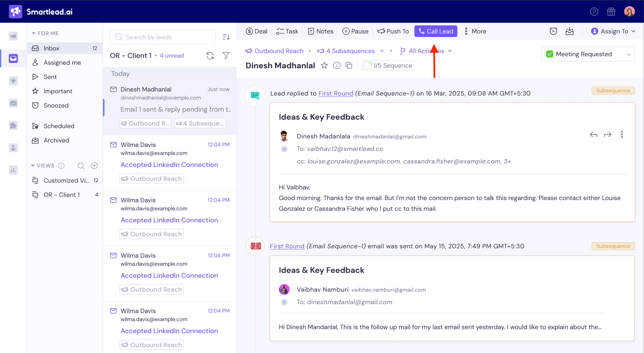Select the Archived folder

click(56, 140)
